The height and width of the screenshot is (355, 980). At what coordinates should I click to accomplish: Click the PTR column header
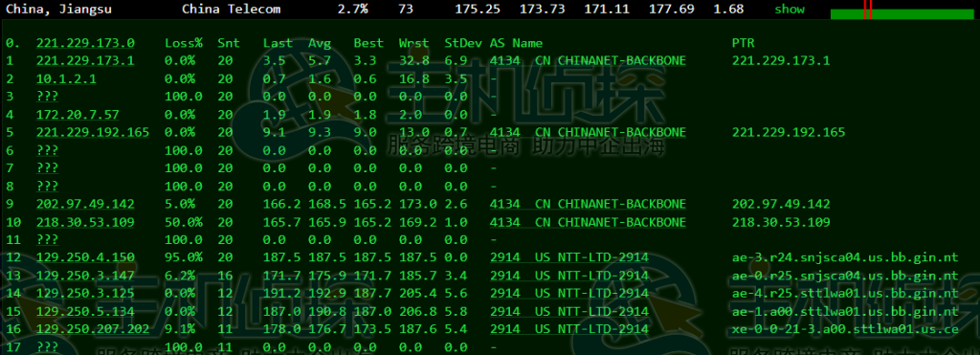coord(743,43)
